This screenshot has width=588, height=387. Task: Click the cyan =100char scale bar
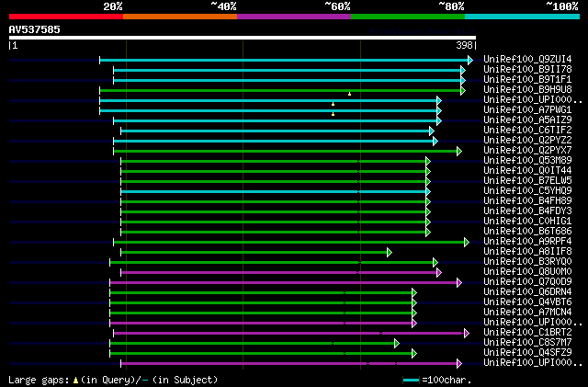[411, 381]
